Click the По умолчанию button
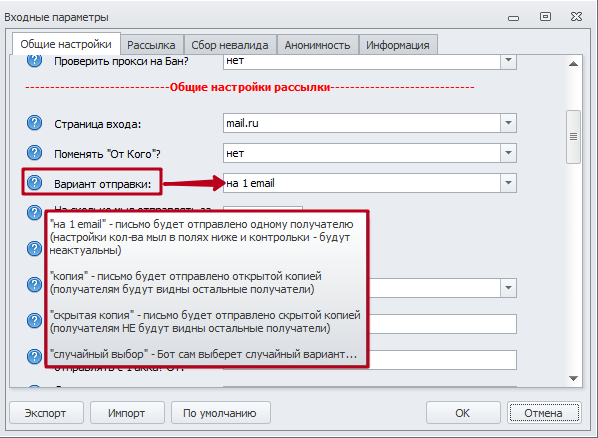 [220, 413]
